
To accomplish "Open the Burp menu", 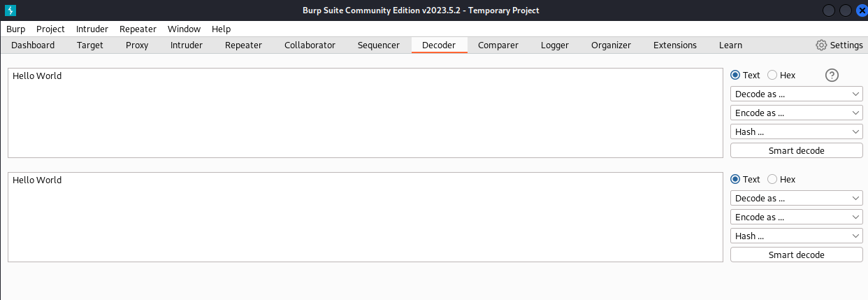I will point(15,29).
